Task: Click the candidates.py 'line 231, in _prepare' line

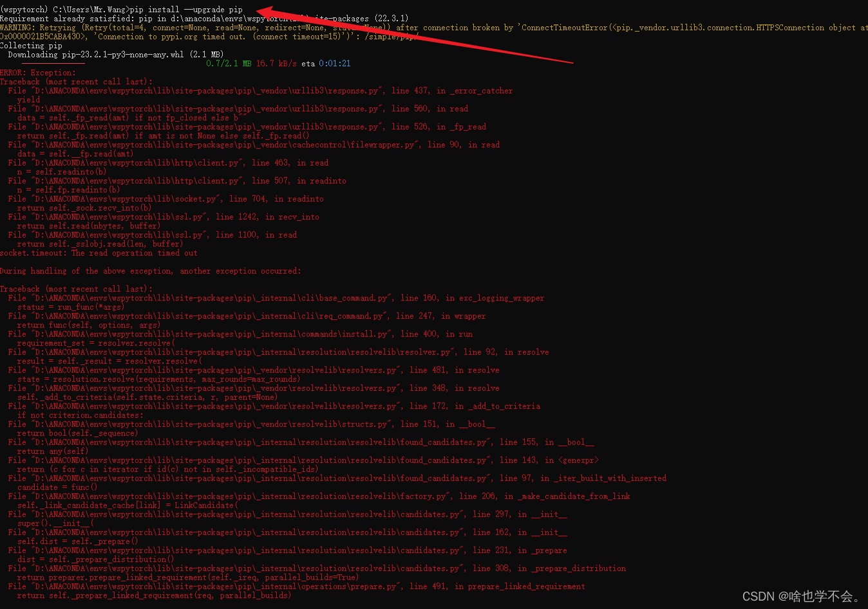Action: pos(288,550)
